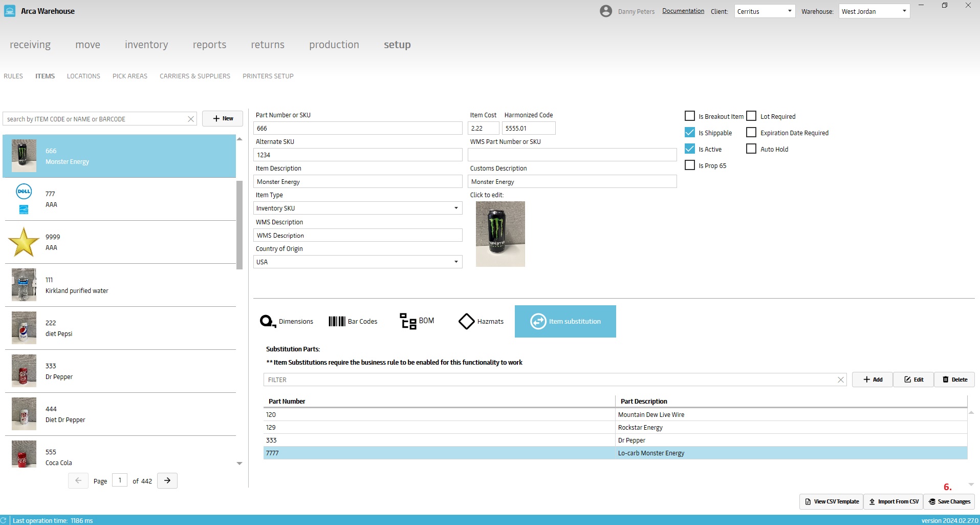Click Delete substitution part button
980x525 pixels.
pyautogui.click(x=954, y=380)
